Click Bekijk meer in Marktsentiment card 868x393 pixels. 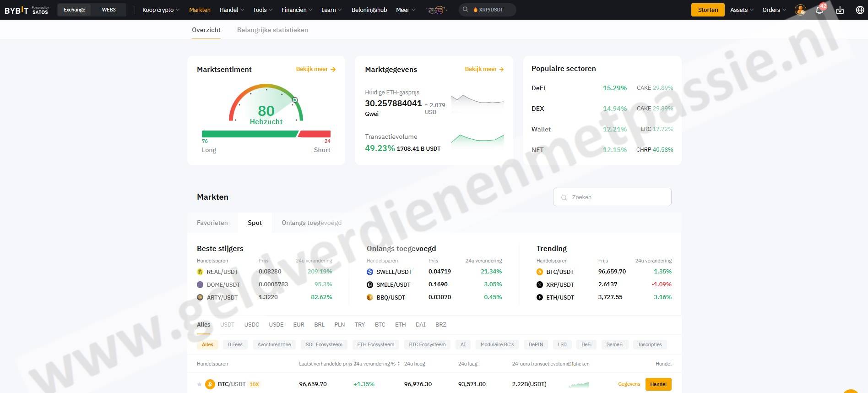tap(316, 69)
